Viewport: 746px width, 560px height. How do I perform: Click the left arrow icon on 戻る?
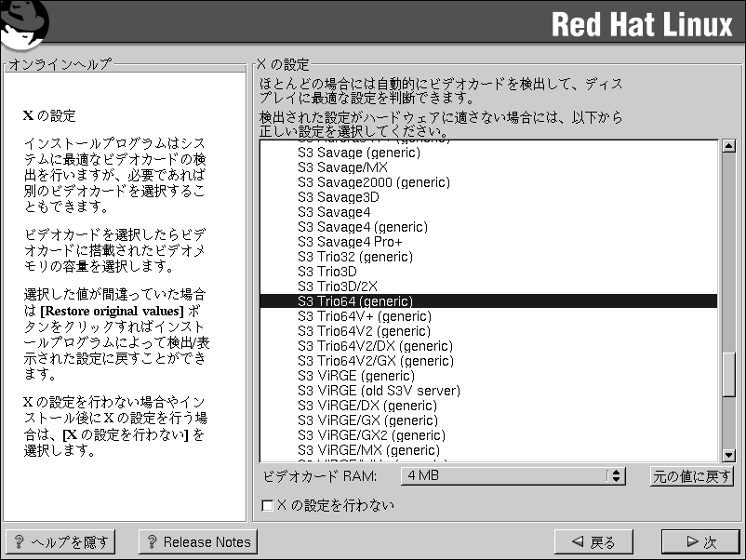click(578, 541)
